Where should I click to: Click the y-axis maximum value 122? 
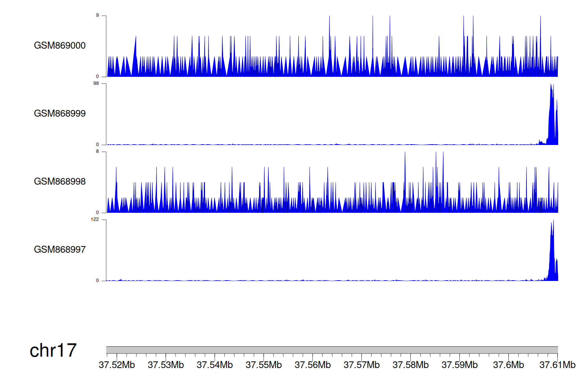tap(95, 219)
